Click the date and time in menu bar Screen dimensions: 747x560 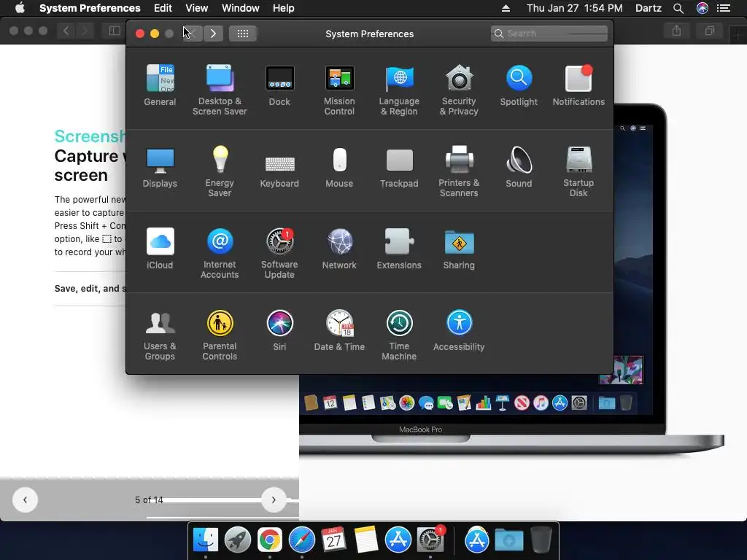[575, 8]
